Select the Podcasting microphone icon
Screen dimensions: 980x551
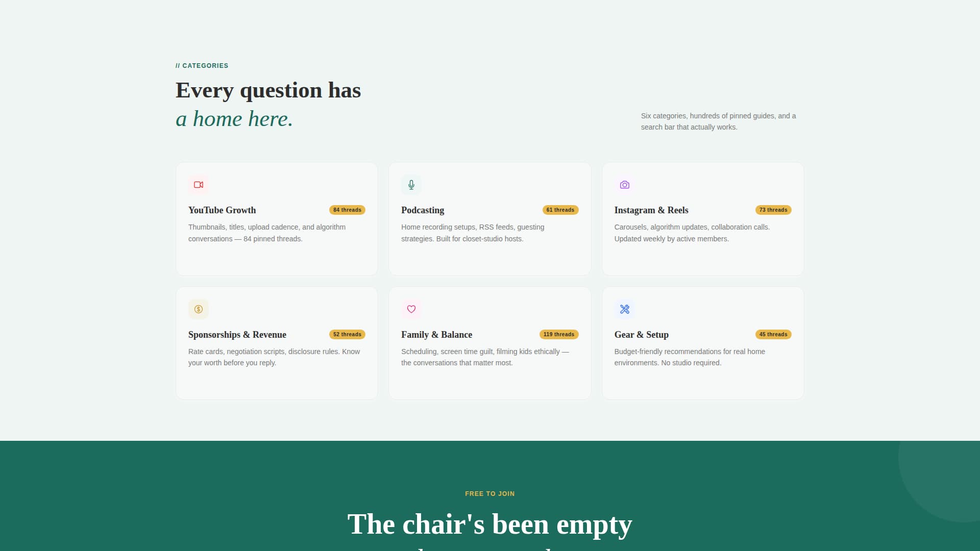411,185
